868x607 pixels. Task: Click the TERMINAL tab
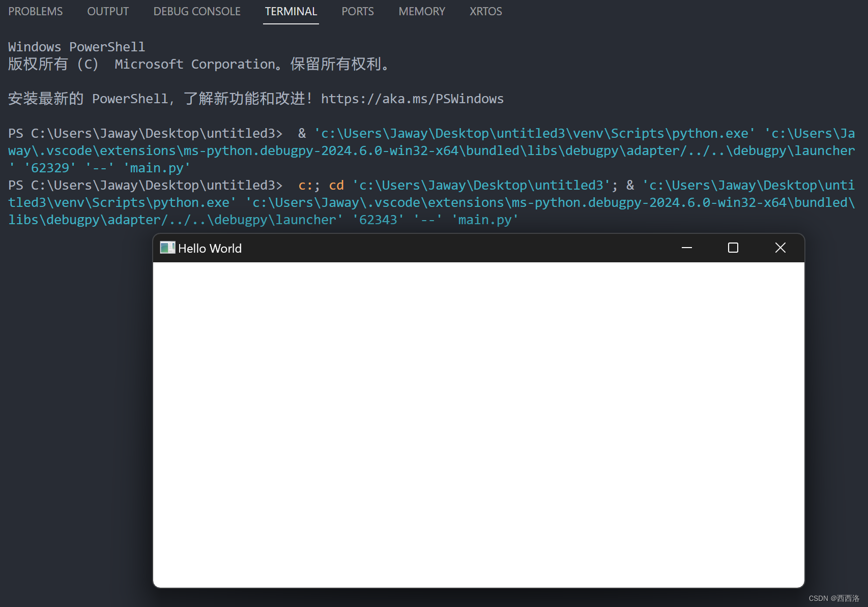pos(291,11)
